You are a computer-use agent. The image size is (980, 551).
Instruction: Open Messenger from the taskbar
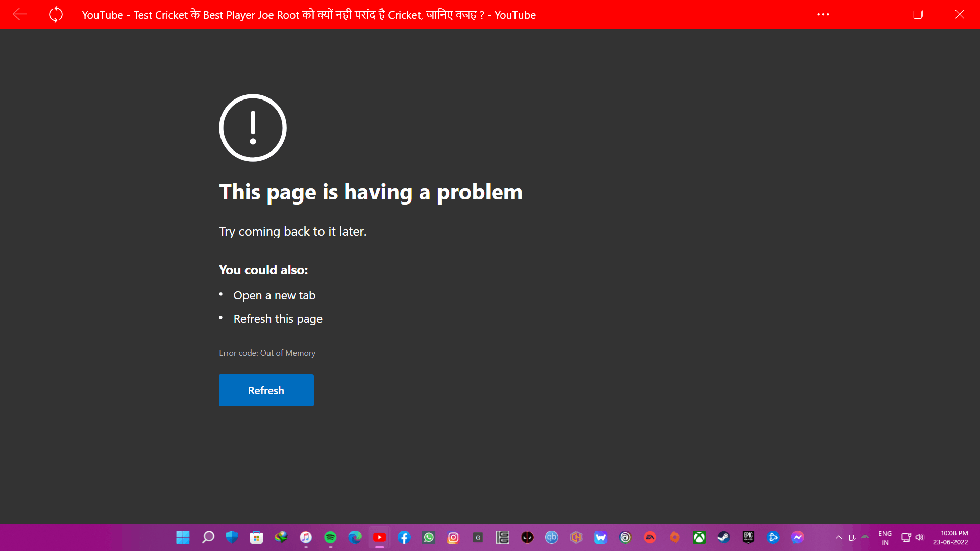click(x=797, y=537)
